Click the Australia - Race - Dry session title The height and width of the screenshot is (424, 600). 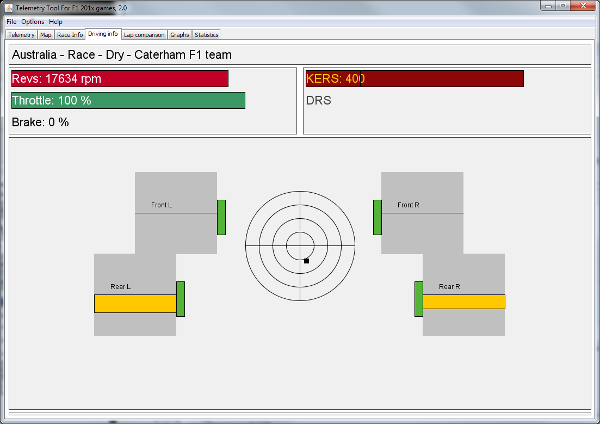122,55
